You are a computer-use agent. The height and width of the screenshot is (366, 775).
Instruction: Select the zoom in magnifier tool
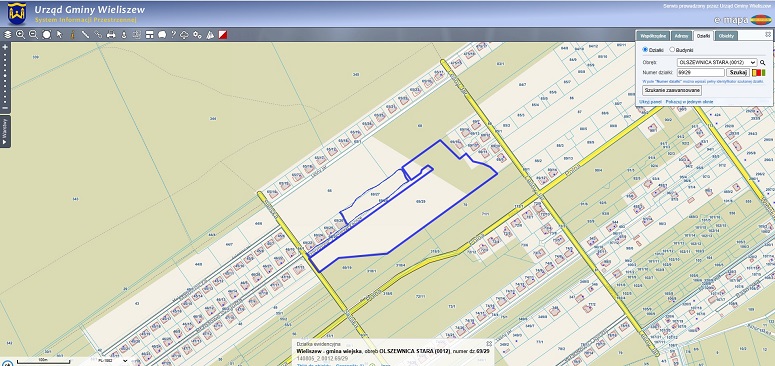(x=20, y=35)
